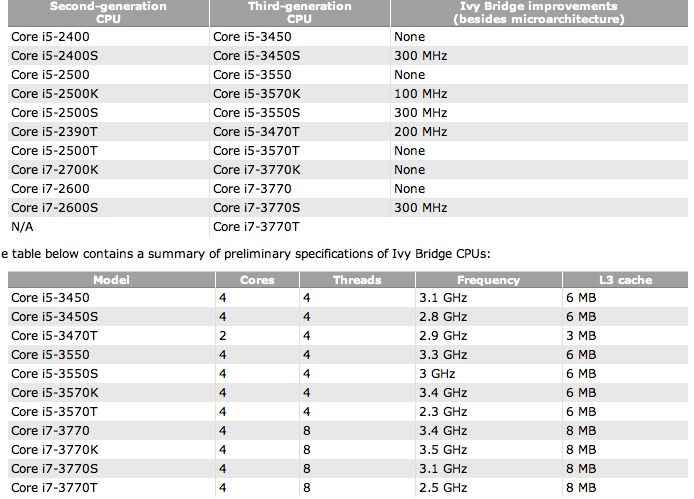
Task: Click the "2.8 GHz" frequency value
Action: tap(443, 317)
